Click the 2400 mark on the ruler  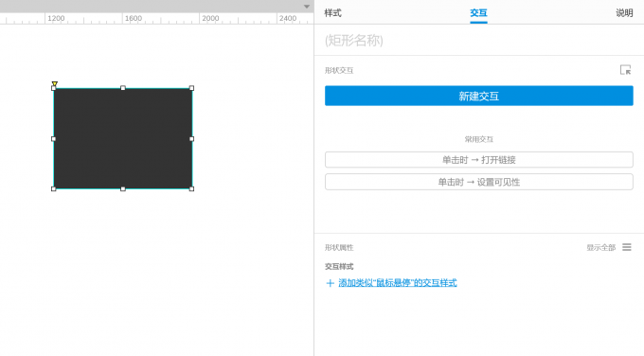click(x=288, y=19)
